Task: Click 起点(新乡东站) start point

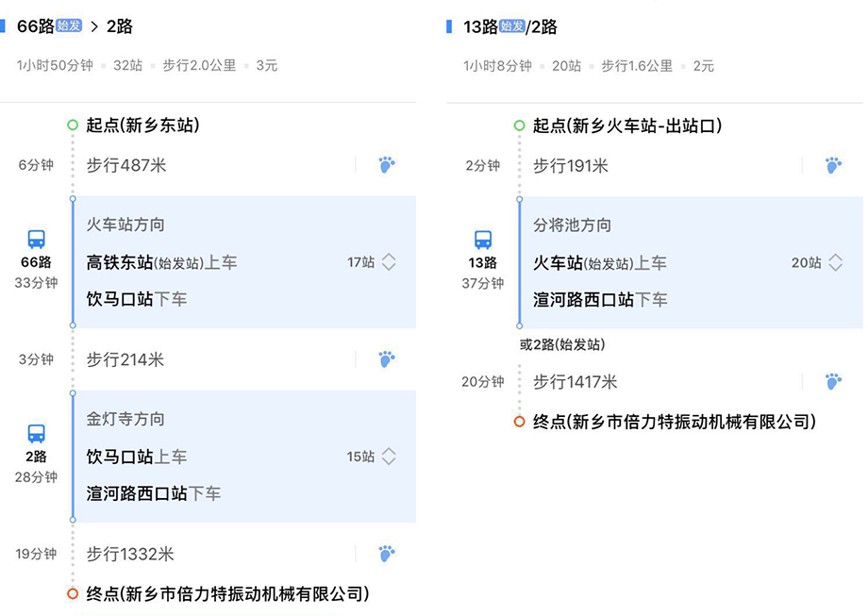Action: pyautogui.click(x=142, y=125)
